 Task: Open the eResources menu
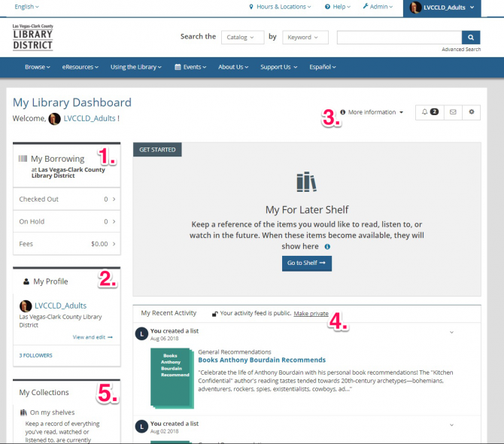click(x=80, y=67)
